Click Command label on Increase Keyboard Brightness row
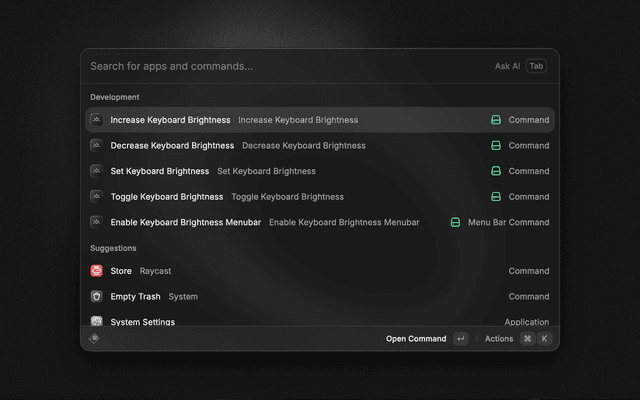640x400 pixels. click(529, 120)
